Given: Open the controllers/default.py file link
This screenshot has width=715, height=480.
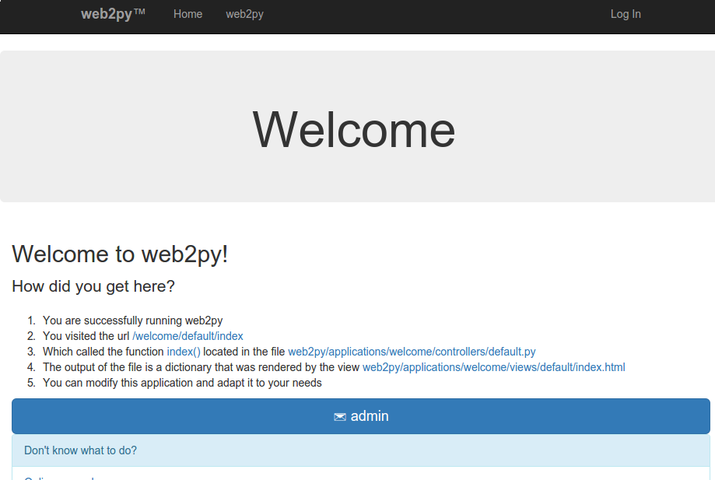Looking at the screenshot, I should tap(412, 351).
